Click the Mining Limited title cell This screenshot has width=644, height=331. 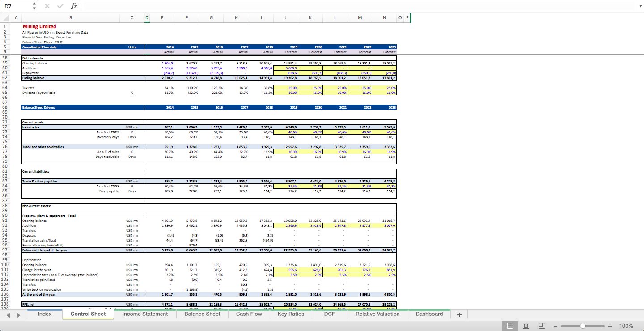coord(39,26)
